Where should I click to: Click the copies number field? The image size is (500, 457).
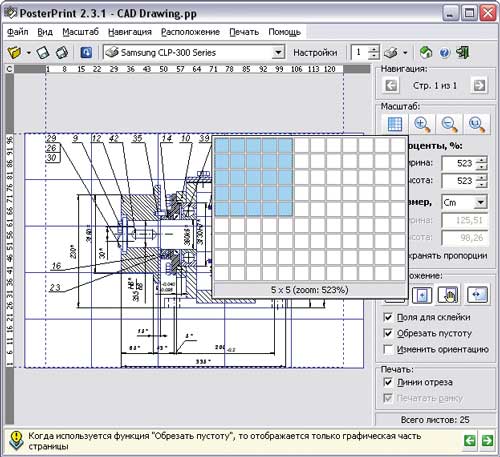coord(360,52)
